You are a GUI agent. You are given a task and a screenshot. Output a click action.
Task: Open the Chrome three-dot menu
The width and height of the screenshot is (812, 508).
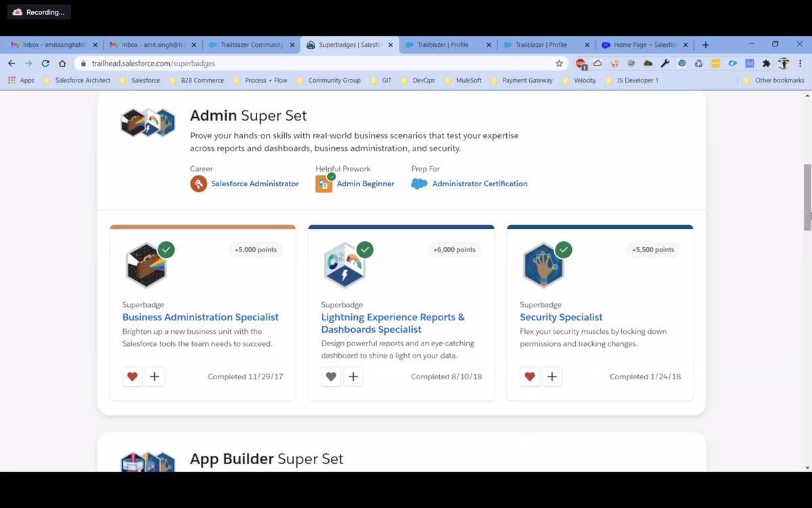pos(800,63)
